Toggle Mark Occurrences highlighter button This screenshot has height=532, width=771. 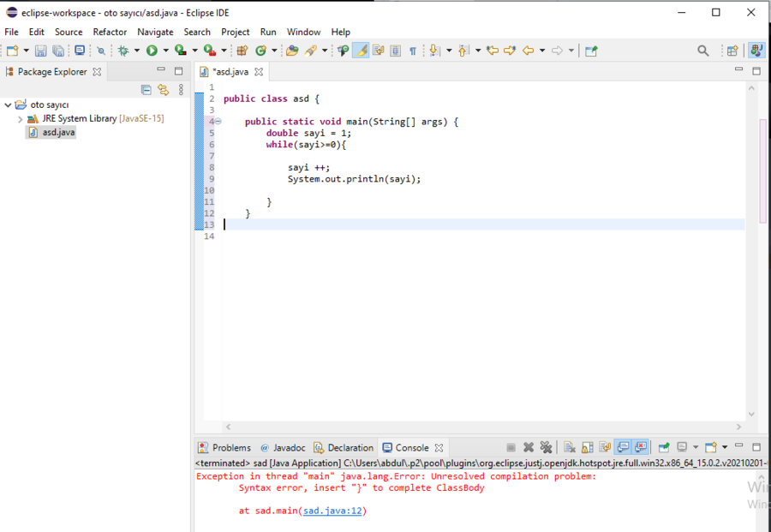[361, 51]
